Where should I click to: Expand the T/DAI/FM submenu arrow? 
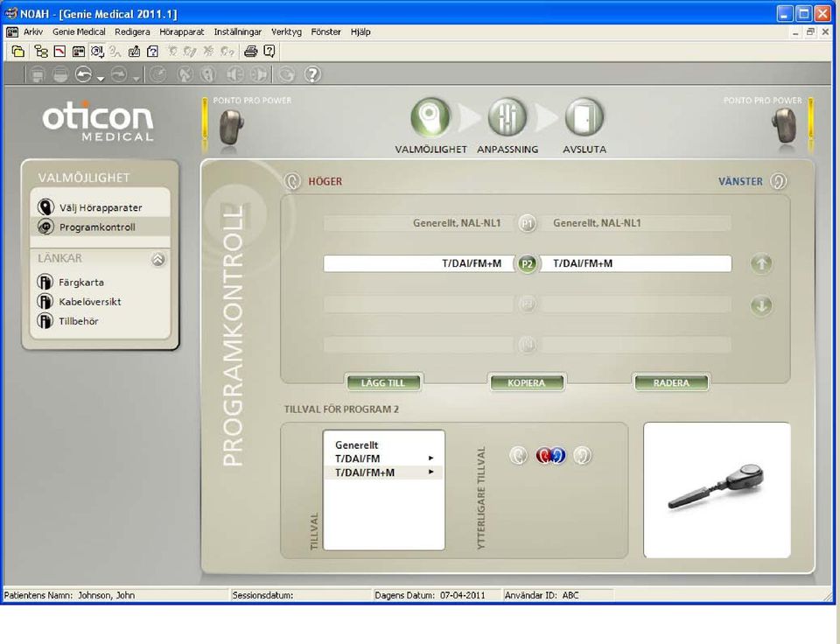(x=430, y=458)
